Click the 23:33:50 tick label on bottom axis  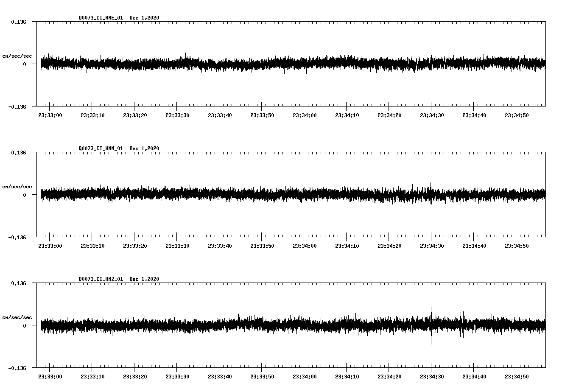pos(263,375)
